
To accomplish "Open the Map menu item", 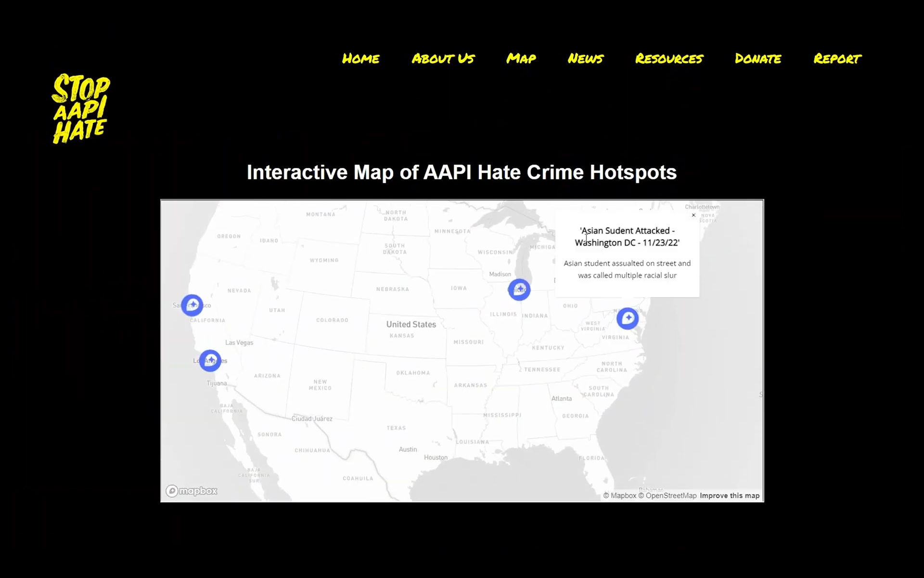I will click(521, 59).
